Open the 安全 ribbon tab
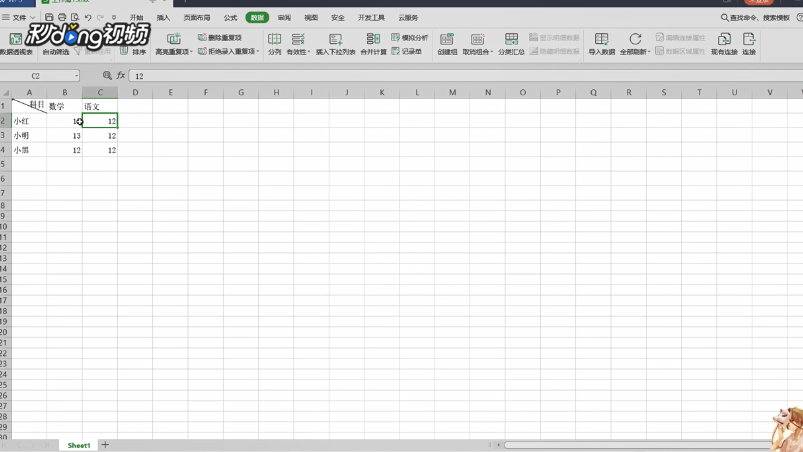Image resolution: width=803 pixels, height=452 pixels. click(x=337, y=17)
